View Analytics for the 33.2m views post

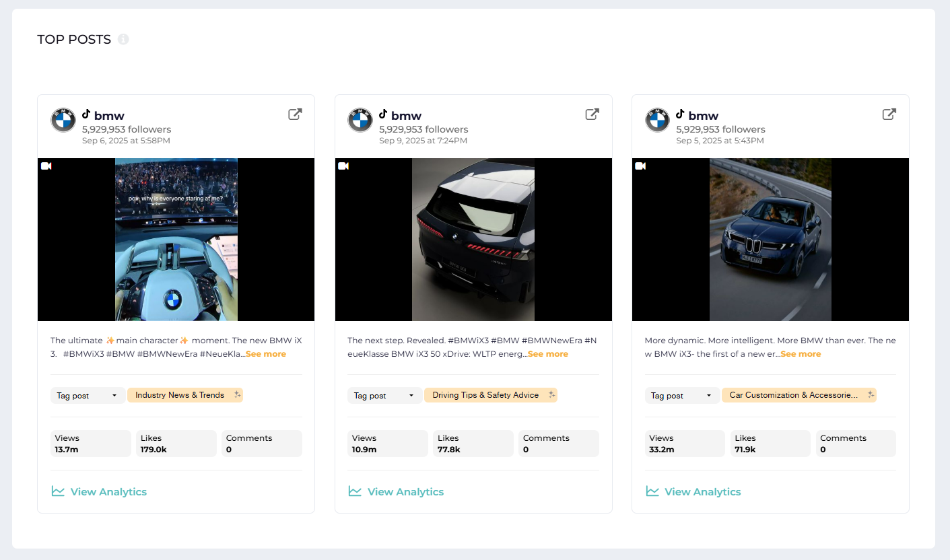(693, 492)
